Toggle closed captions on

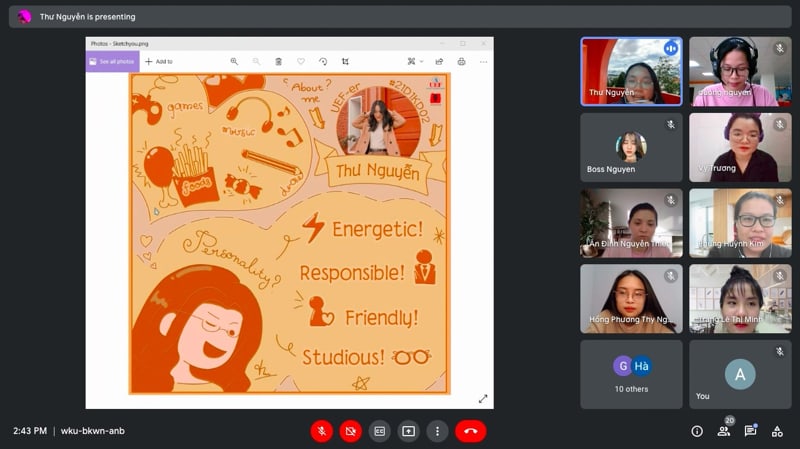coord(380,431)
